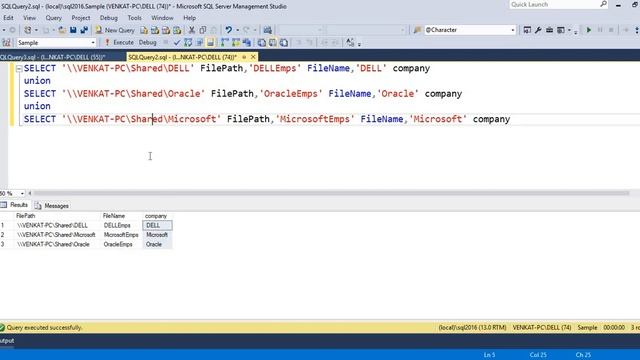Close the SQLQuery2.sql tab
This screenshot has width=640, height=360.
(253, 57)
